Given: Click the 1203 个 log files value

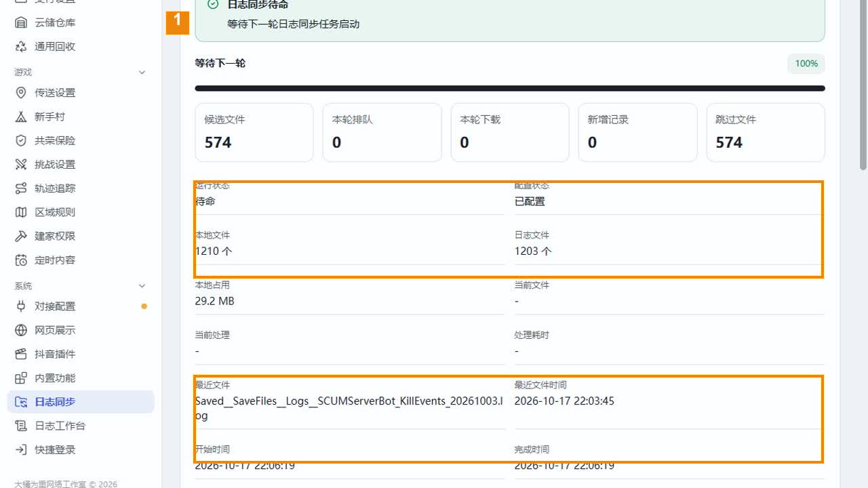Looking at the screenshot, I should click(x=533, y=251).
